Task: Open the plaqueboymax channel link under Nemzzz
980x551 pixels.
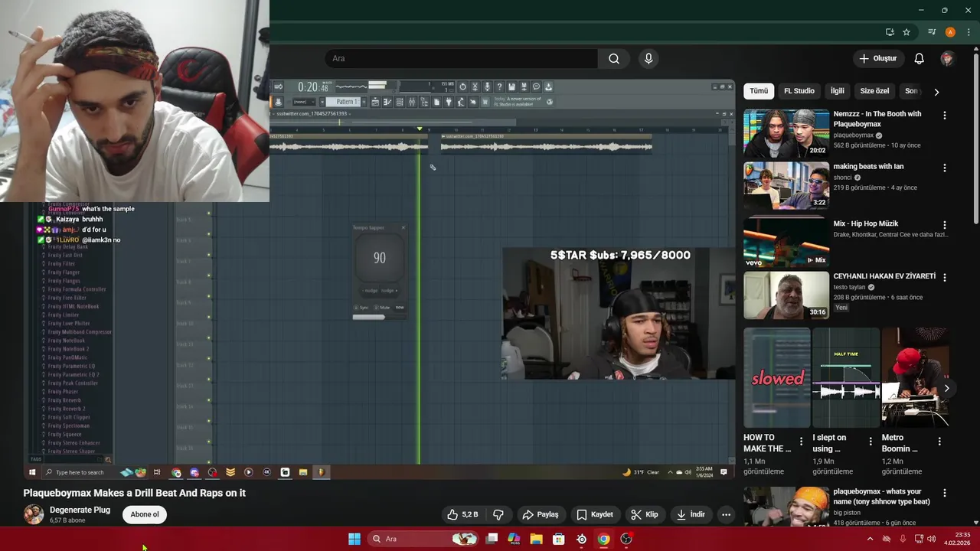Action: pos(854,135)
